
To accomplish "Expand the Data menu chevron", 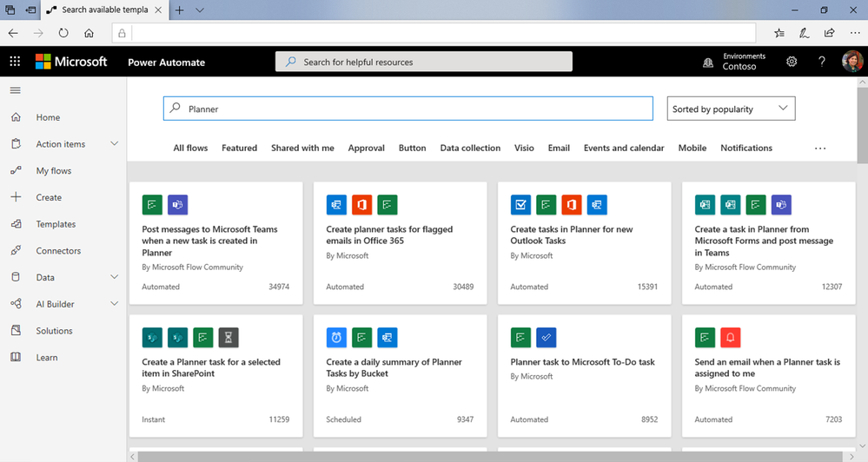I will [114, 277].
